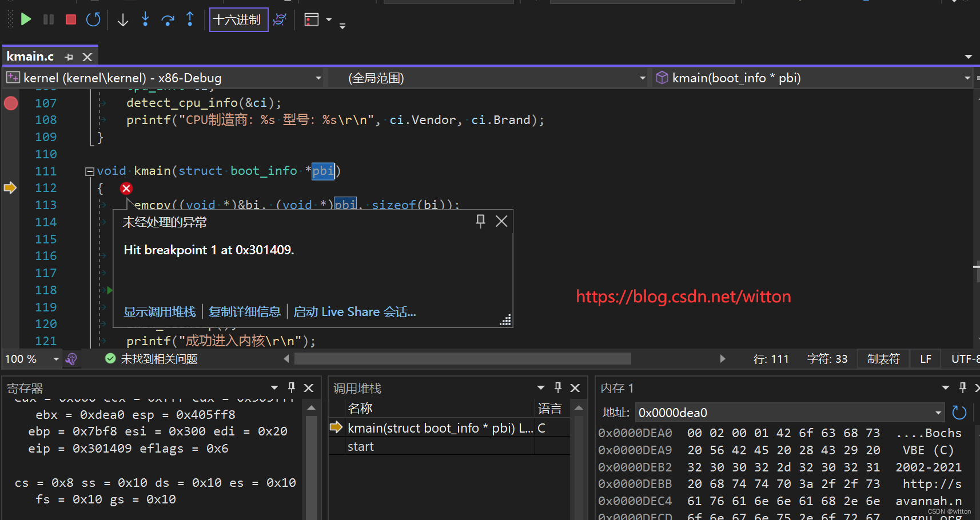The width and height of the screenshot is (980, 520).
Task: Open the 内存 1 panel options dropdown
Action: click(x=946, y=387)
